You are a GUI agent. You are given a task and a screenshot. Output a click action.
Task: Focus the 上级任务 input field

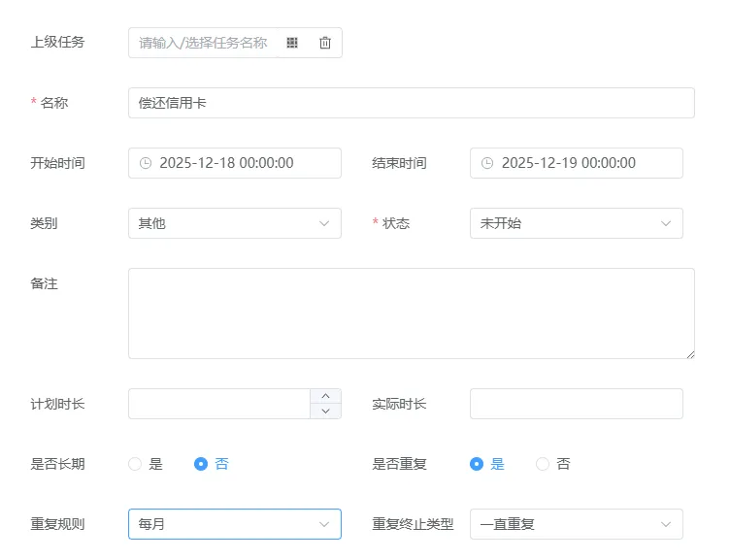pos(204,43)
